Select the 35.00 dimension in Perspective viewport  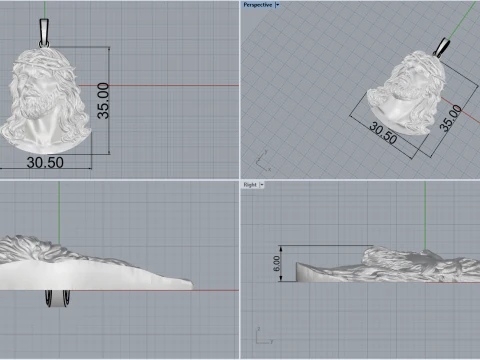pyautogui.click(x=450, y=118)
